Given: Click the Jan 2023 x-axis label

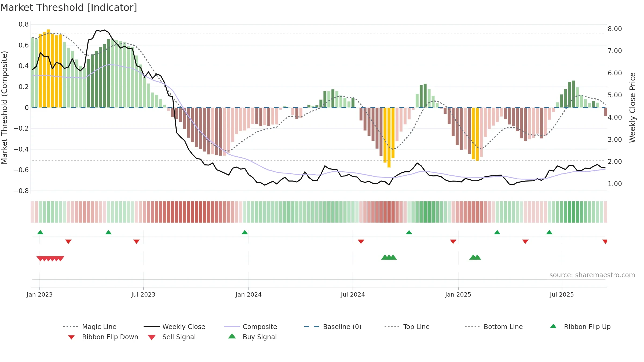Looking at the screenshot, I should [x=40, y=294].
